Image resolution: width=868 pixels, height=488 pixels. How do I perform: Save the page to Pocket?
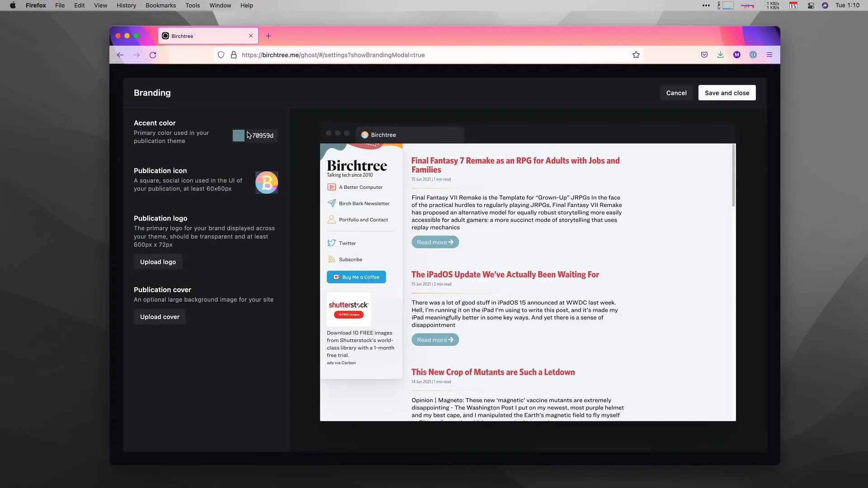coord(704,55)
